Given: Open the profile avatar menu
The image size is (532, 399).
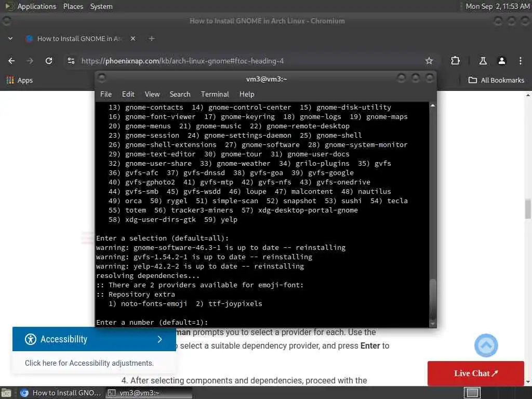Looking at the screenshot, I should point(501,61).
